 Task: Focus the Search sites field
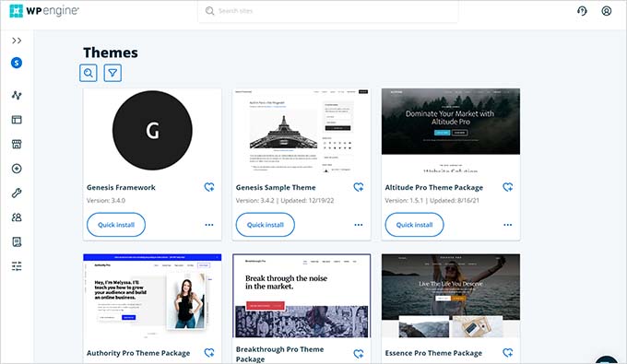tap(328, 11)
